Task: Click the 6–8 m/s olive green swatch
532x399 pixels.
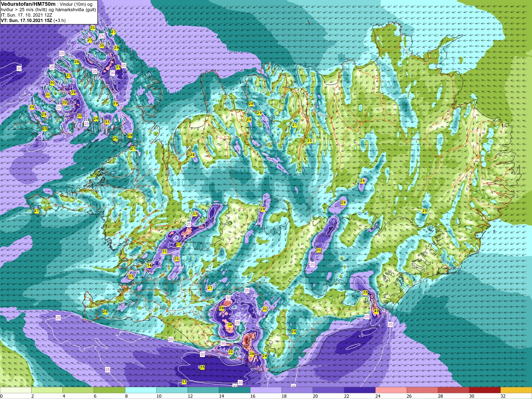Action: click(109, 390)
